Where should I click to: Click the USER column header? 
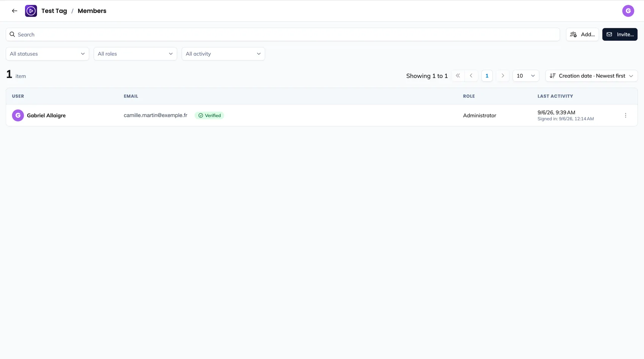(18, 96)
